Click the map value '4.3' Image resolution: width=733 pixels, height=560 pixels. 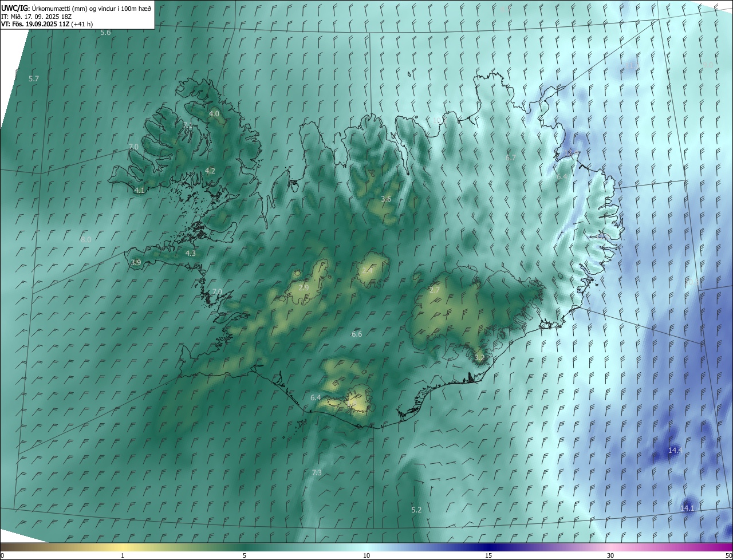191,253
